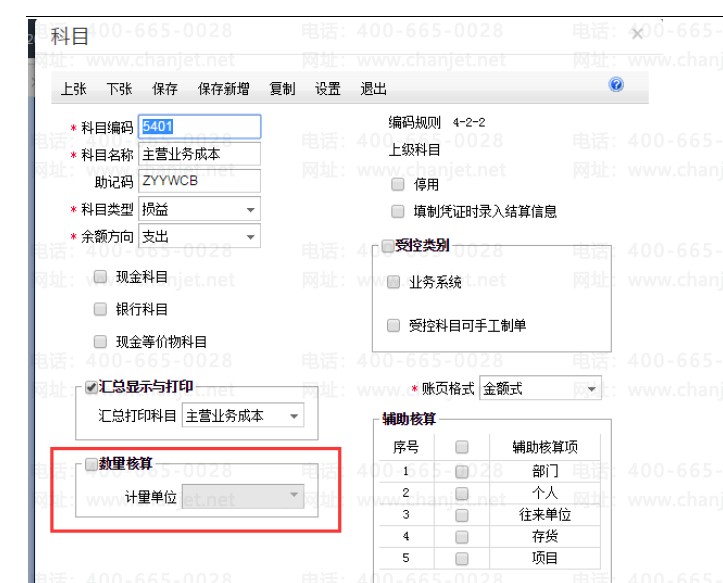Toggle the 停用 checkbox
Image resolution: width=723 pixels, height=583 pixels.
point(397,184)
